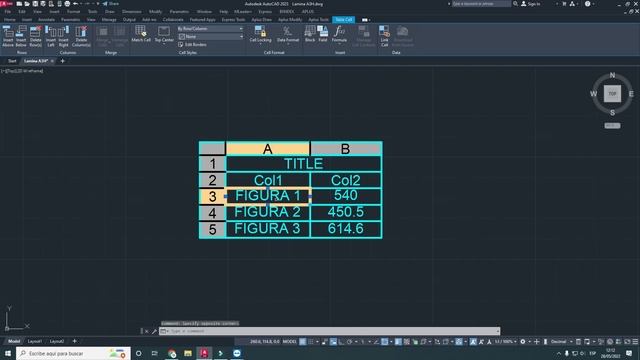The width and height of the screenshot is (640, 360).
Task: Switch to the Layout2 tab
Action: 57,341
